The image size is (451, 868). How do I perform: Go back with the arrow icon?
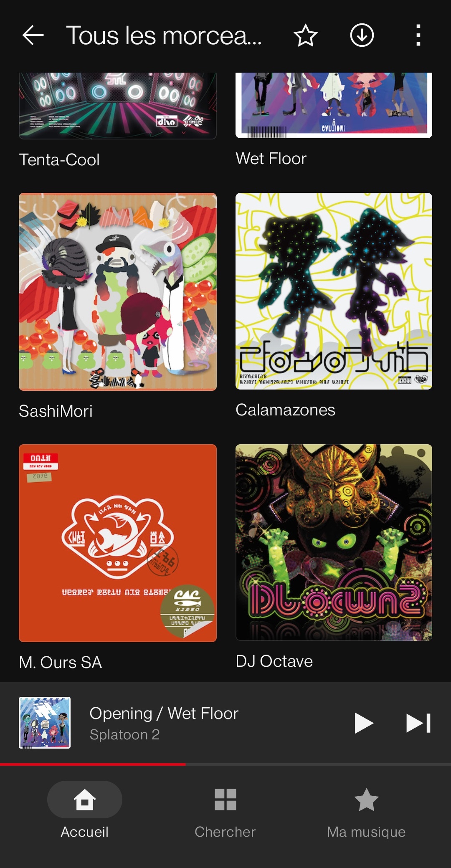click(x=33, y=35)
